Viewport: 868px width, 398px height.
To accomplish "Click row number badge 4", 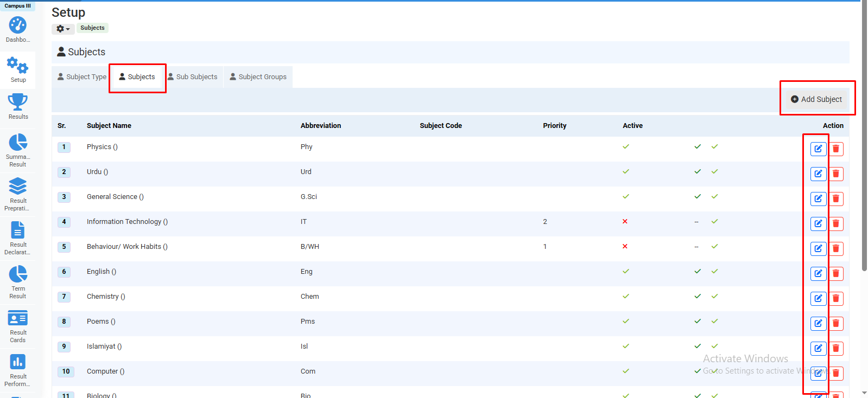I will pyautogui.click(x=64, y=222).
